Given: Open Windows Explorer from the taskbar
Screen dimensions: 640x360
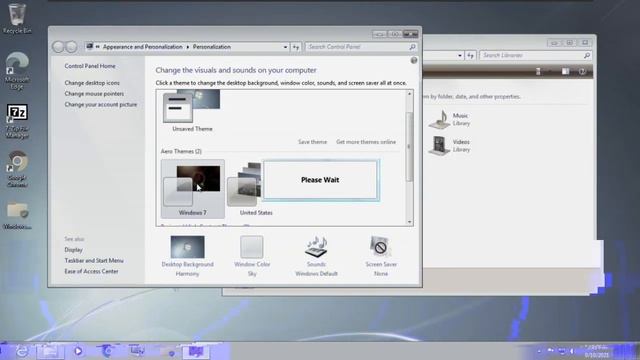Looking at the screenshot, I should (x=50, y=351).
